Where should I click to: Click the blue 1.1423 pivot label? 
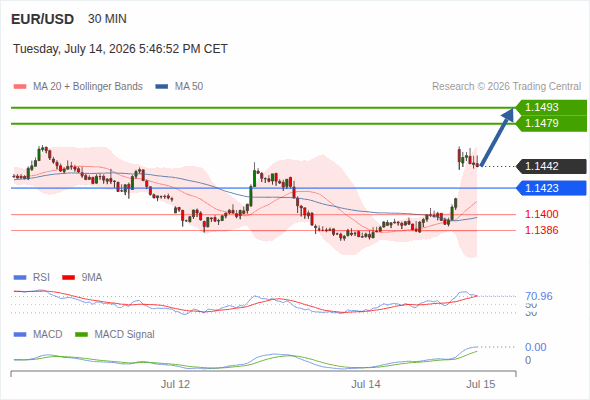551,188
